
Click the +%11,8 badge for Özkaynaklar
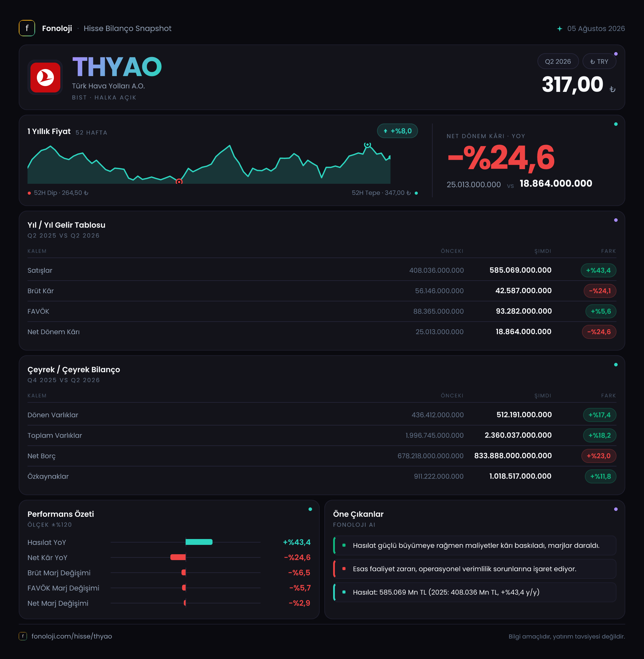(x=600, y=476)
